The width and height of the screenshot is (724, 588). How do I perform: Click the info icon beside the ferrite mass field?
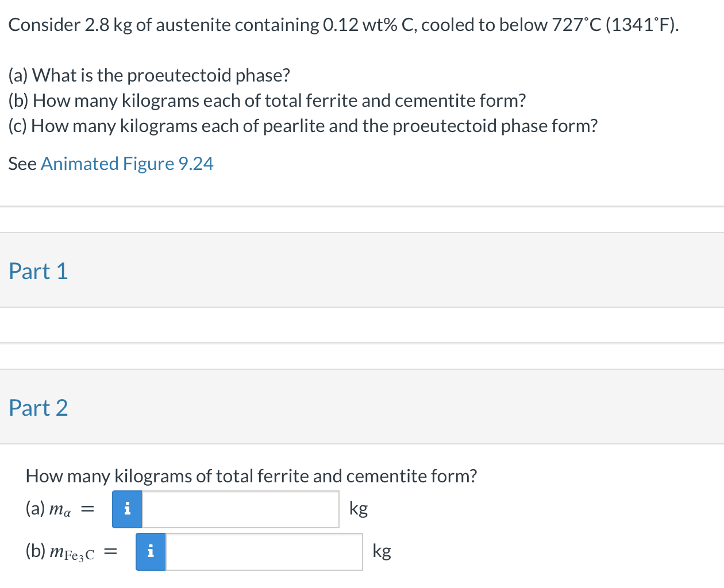coord(128,509)
